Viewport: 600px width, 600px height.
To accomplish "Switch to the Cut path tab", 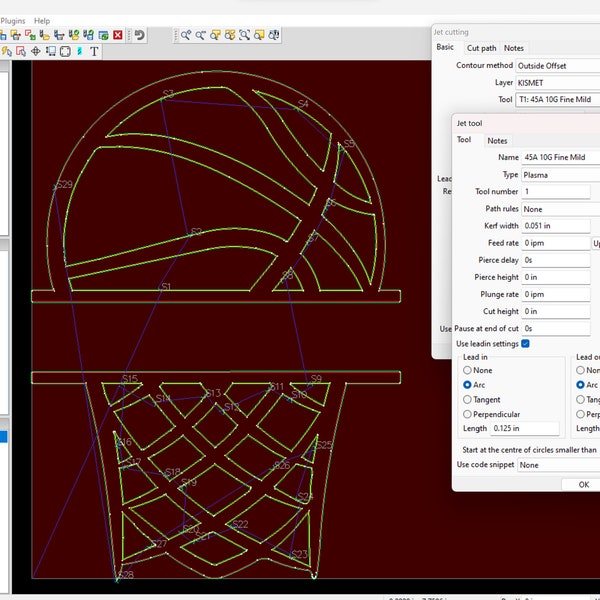I will coord(481,48).
